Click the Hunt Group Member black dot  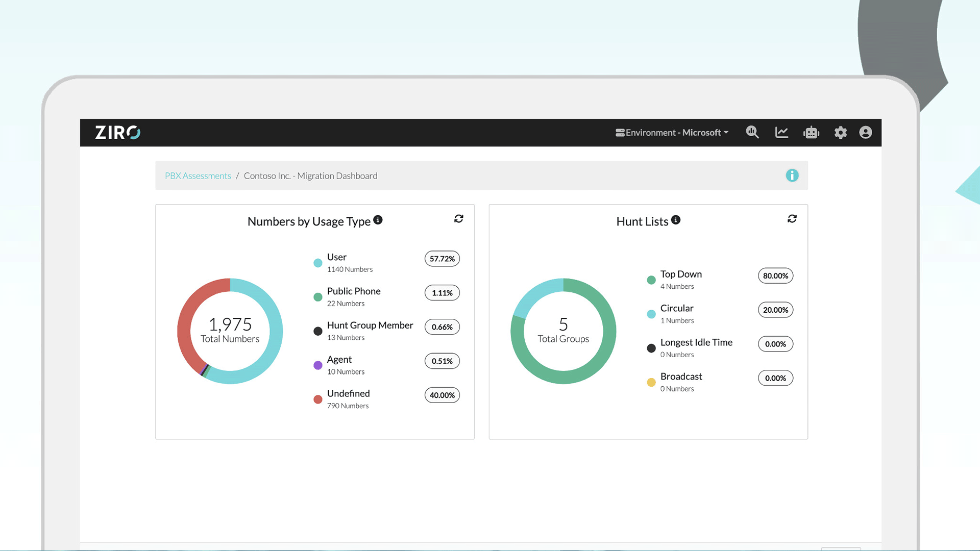[318, 331]
